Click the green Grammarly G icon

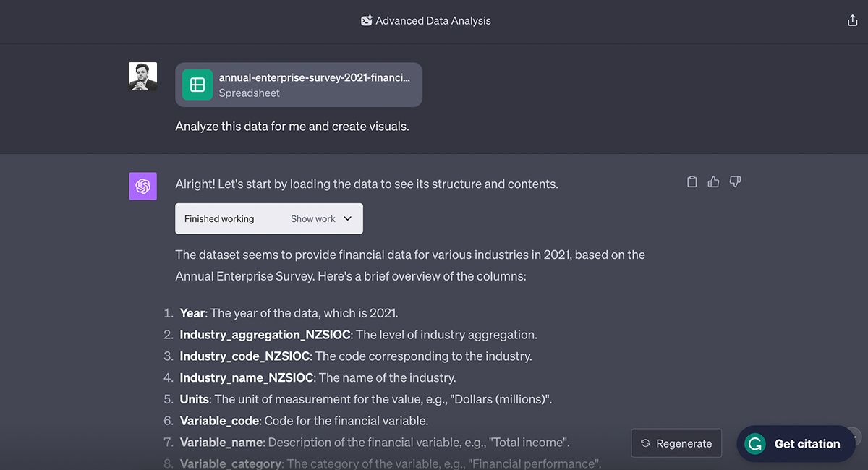[755, 444]
